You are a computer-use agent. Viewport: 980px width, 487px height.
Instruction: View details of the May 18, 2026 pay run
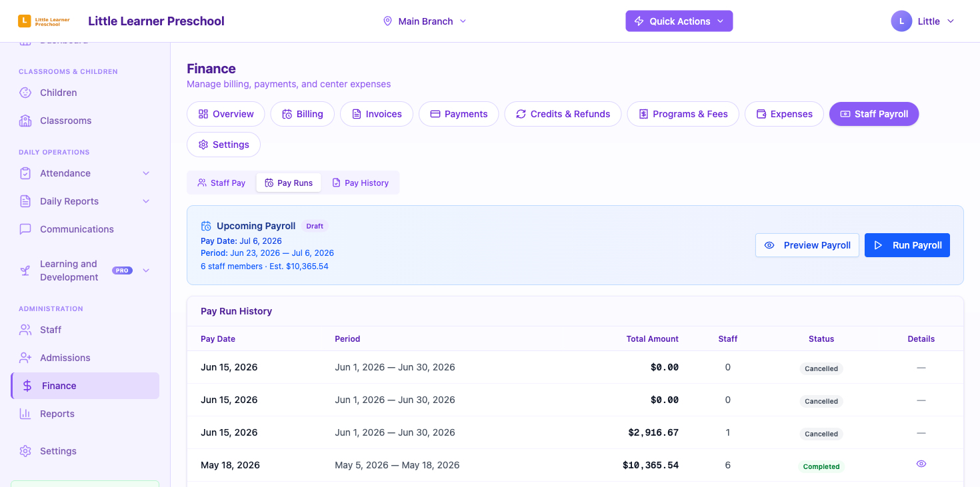point(921,464)
